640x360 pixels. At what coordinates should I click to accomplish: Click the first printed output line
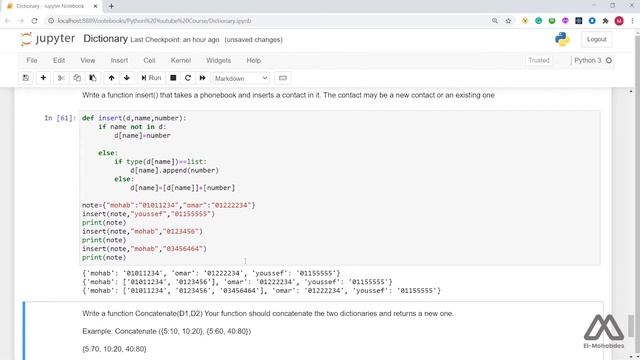pyautogui.click(x=211, y=273)
